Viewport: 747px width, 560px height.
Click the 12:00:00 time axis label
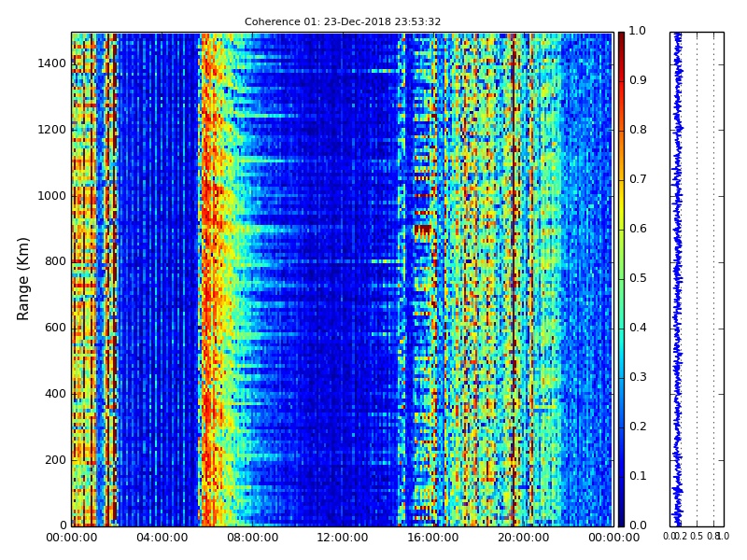tap(343, 538)
